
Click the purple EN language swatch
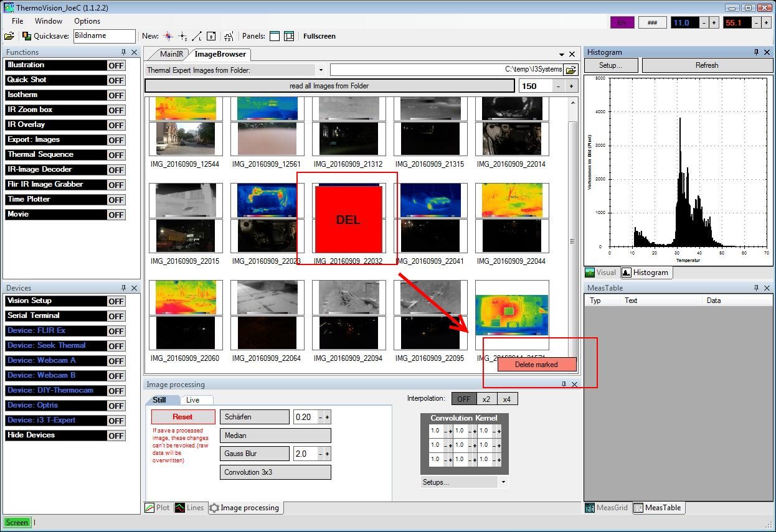click(x=622, y=22)
